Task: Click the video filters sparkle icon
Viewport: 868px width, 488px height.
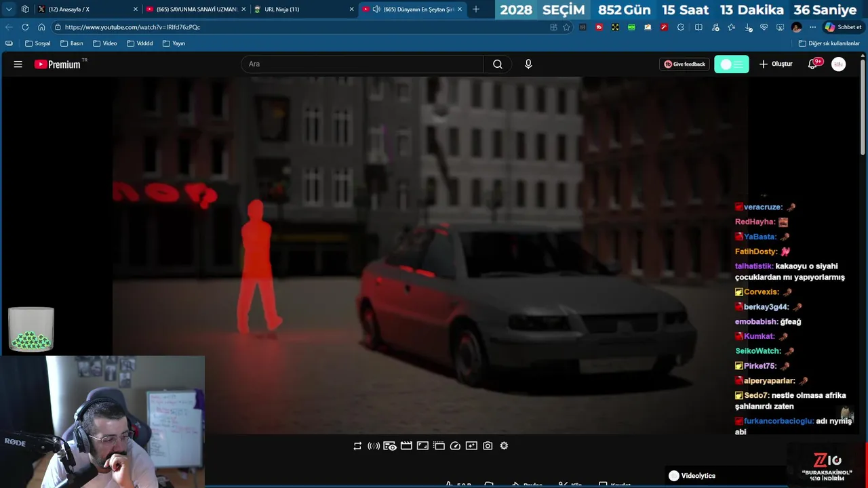Action: point(471,445)
